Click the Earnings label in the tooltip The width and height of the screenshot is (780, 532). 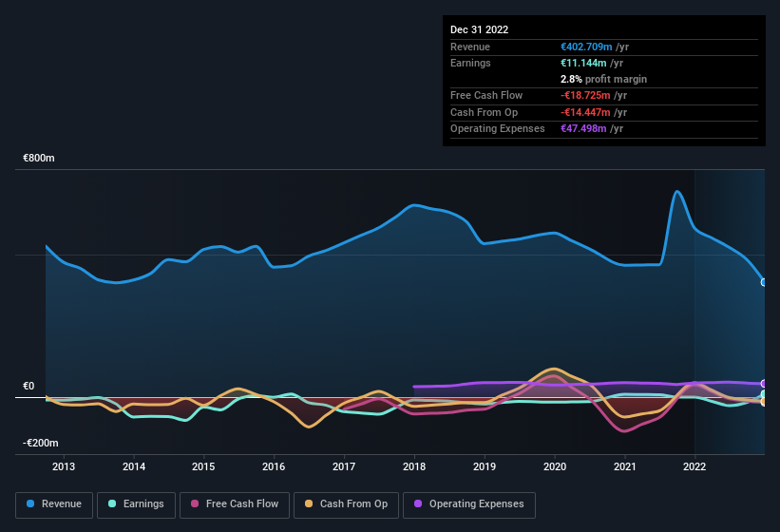coord(470,63)
